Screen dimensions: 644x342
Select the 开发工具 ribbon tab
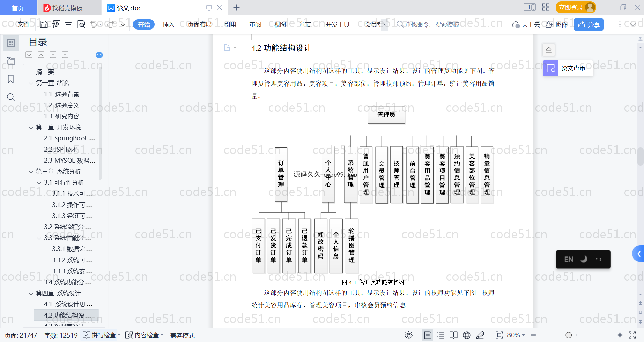pyautogui.click(x=337, y=24)
